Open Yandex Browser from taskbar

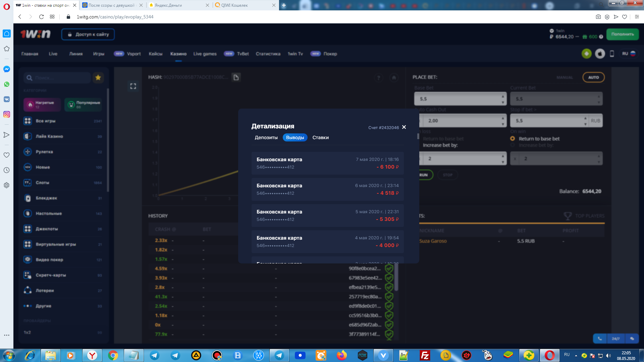coord(92,355)
